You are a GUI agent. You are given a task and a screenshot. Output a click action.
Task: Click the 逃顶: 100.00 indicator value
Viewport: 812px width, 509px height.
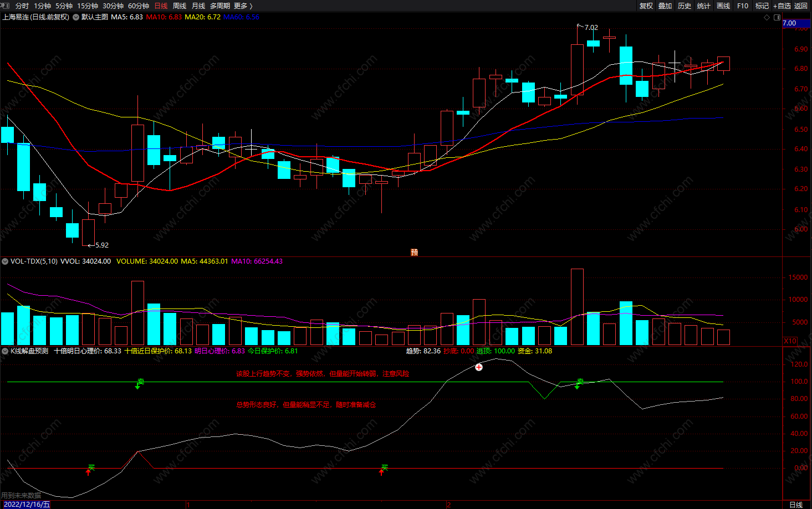pos(496,351)
